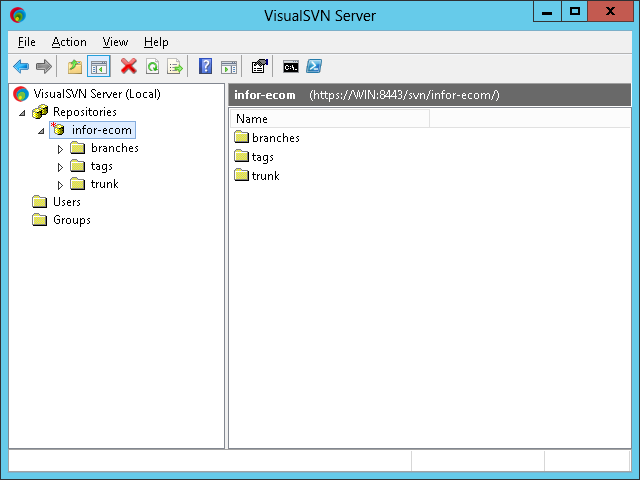Launch the Command Prompt toolbar icon
This screenshot has width=640, height=480.
pyautogui.click(x=290, y=67)
